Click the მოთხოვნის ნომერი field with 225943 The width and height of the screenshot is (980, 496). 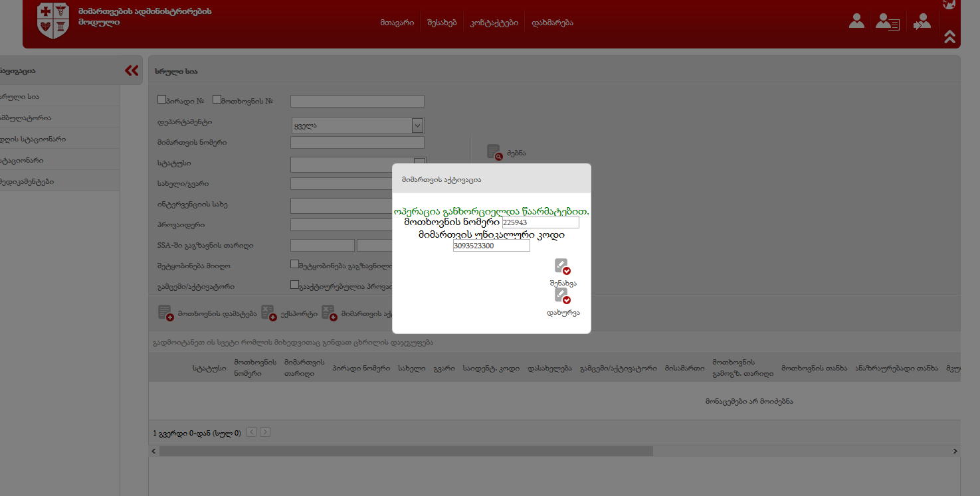[540, 222]
